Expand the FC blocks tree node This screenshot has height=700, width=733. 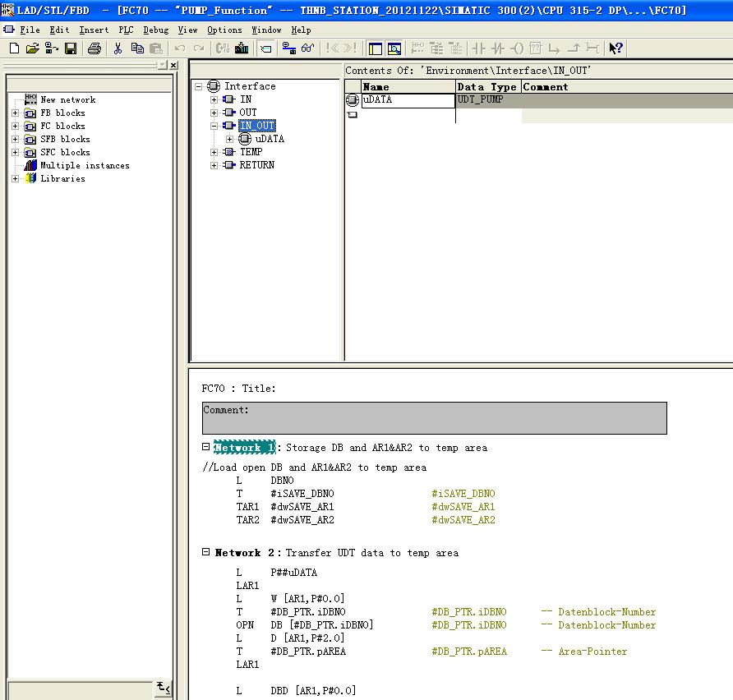[16, 127]
